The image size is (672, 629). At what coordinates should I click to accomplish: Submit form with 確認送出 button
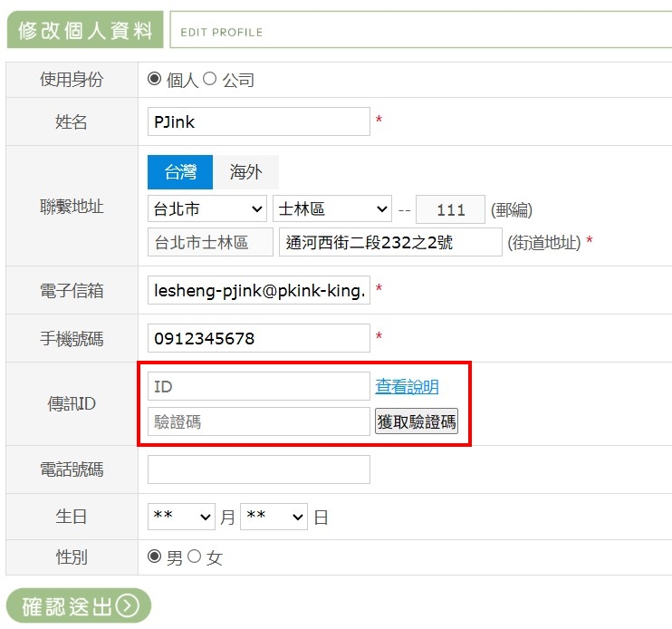(79, 605)
